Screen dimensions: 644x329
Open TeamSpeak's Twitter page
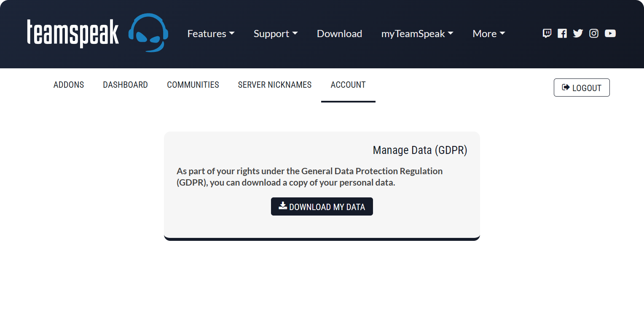click(x=578, y=33)
